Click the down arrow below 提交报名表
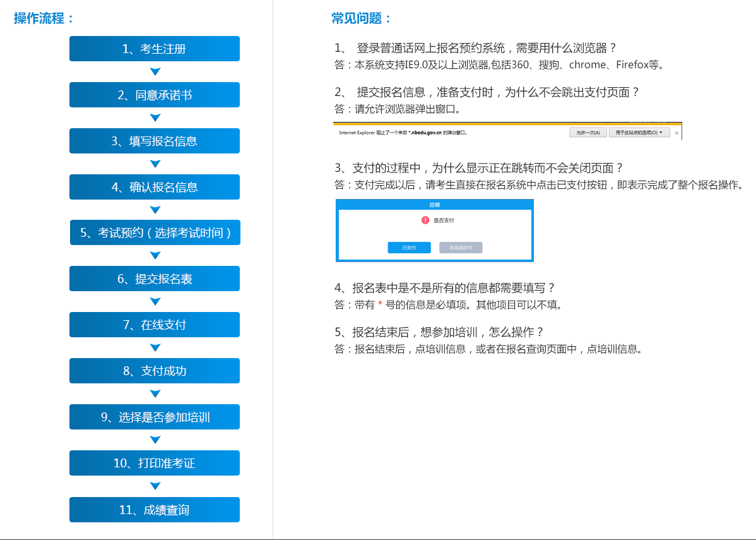 coord(155,301)
